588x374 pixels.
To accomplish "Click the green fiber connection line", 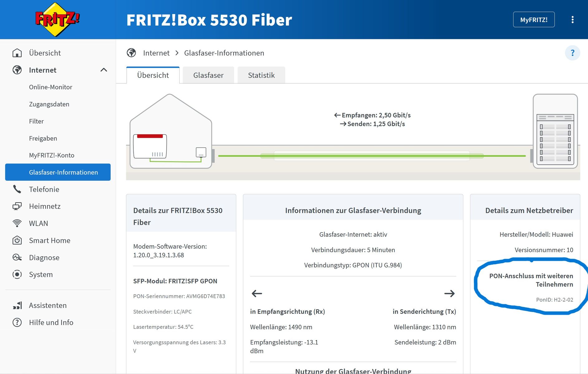I will [372, 156].
